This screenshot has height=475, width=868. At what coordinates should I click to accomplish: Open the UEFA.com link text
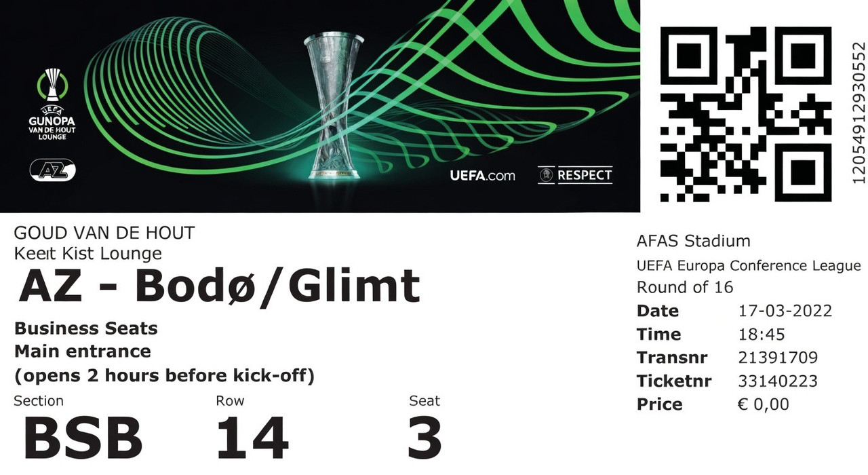coord(482,176)
